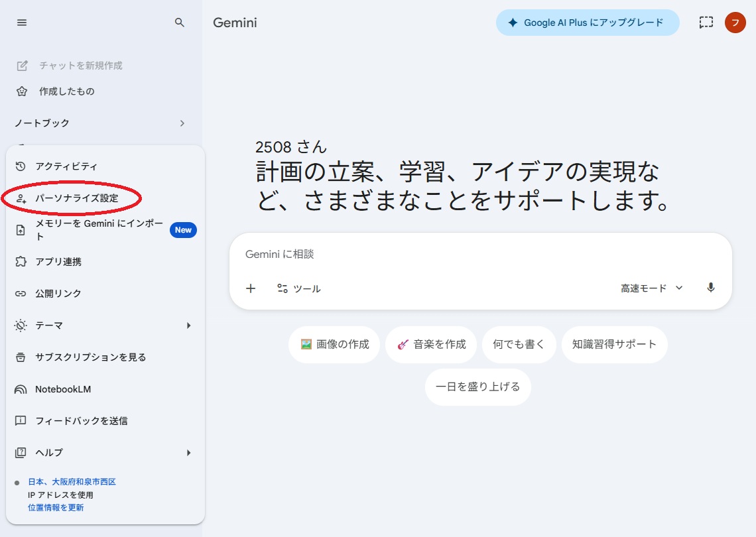This screenshot has width=756, height=537.
Task: Click the Gemini に相談 prompt field
Action: [x=481, y=254]
